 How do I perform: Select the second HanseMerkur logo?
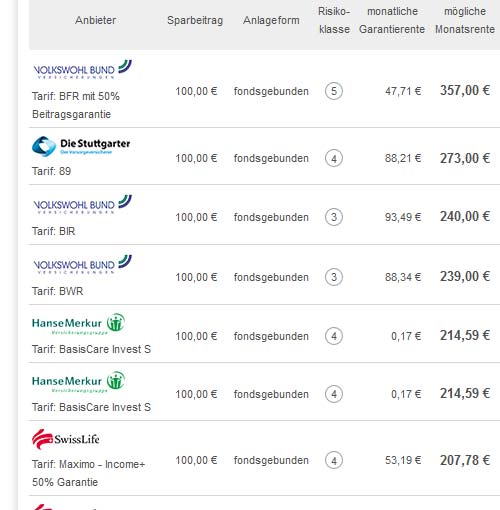[78, 381]
